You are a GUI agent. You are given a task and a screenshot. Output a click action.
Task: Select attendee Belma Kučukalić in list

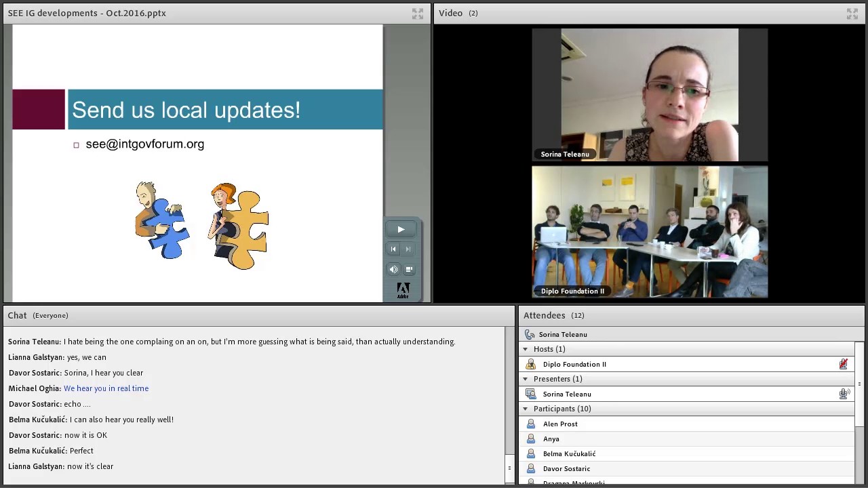pyautogui.click(x=687, y=453)
